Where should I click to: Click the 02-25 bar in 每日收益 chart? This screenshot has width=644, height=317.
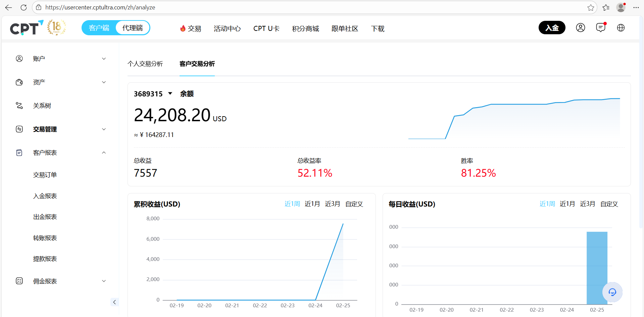tap(597, 268)
